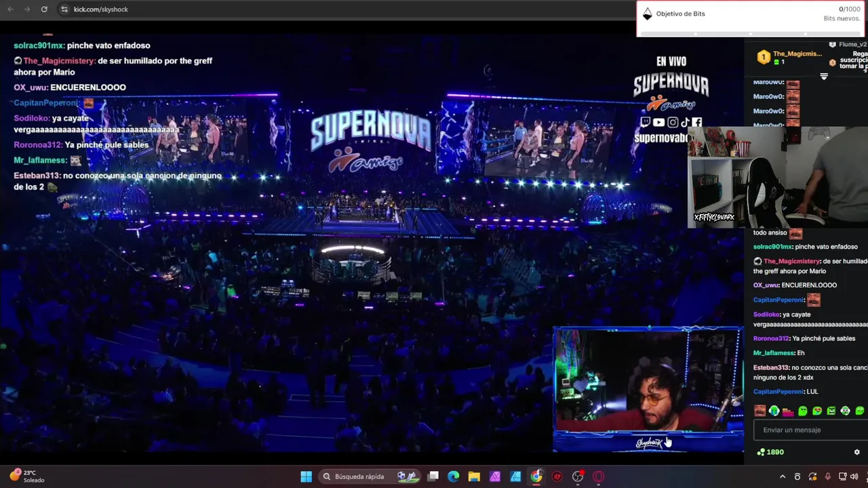Open chat settings gear icon
Viewport: 868px width, 488px height.
856,452
